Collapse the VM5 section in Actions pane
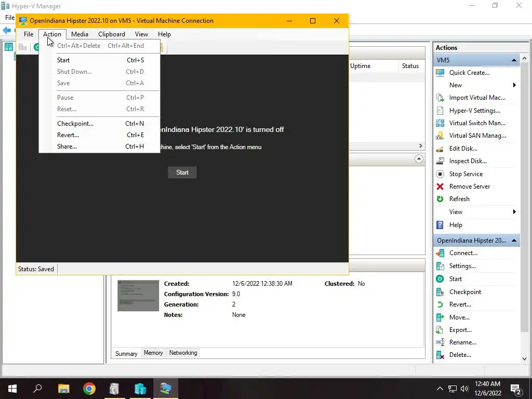Image resolution: width=532 pixels, height=399 pixels. pyautogui.click(x=514, y=60)
